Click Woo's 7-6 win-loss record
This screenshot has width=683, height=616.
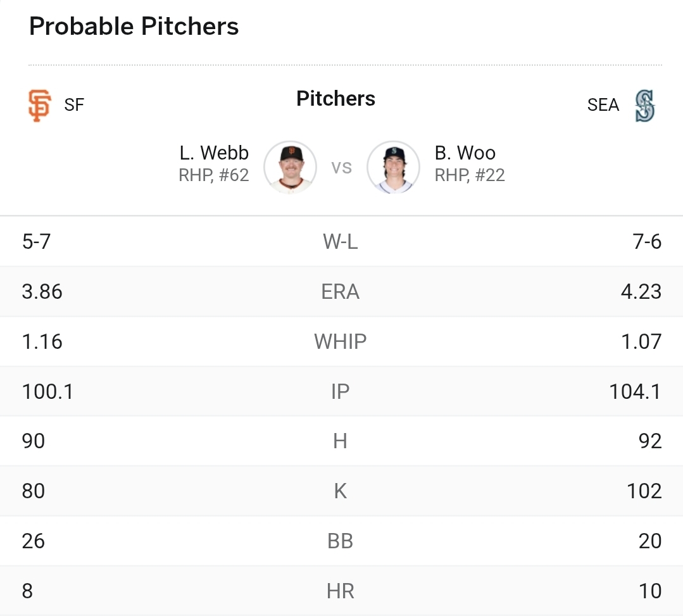[x=648, y=241]
